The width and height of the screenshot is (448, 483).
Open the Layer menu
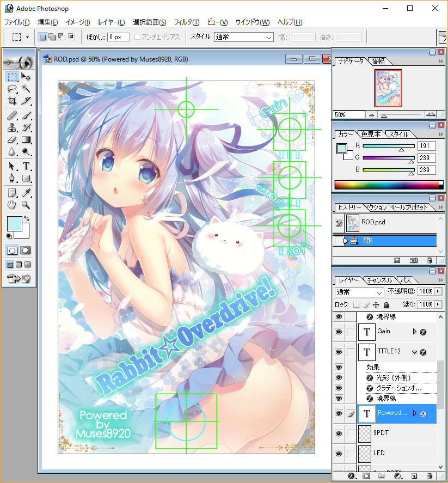pyautogui.click(x=112, y=22)
